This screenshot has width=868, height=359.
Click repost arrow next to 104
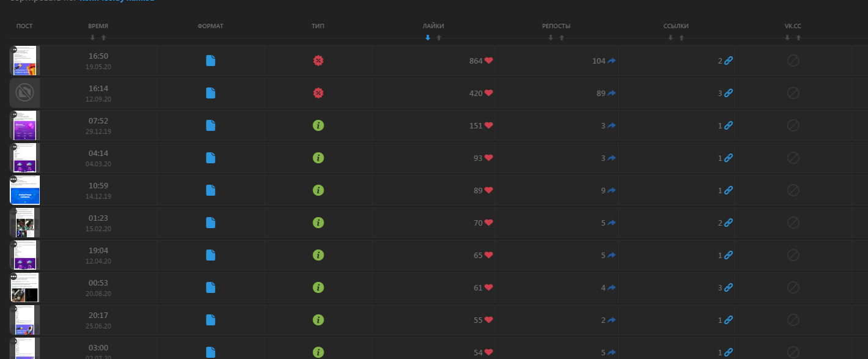(611, 61)
